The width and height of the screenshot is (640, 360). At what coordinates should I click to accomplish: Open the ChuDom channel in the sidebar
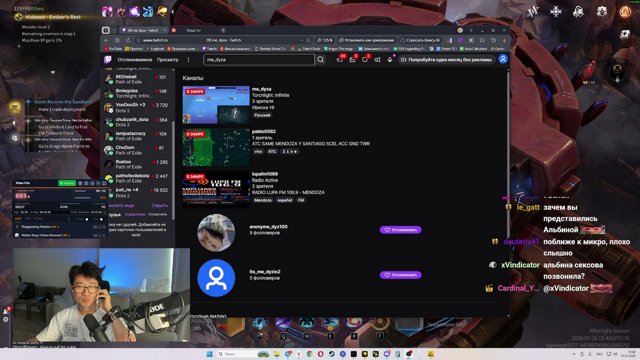pos(137,150)
